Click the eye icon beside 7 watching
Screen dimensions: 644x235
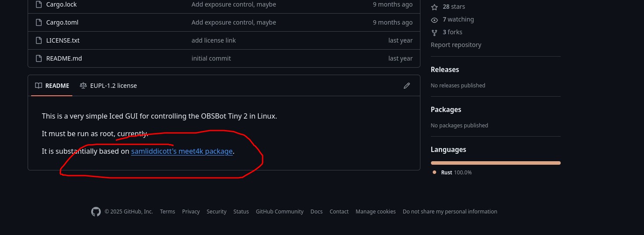pos(434,20)
